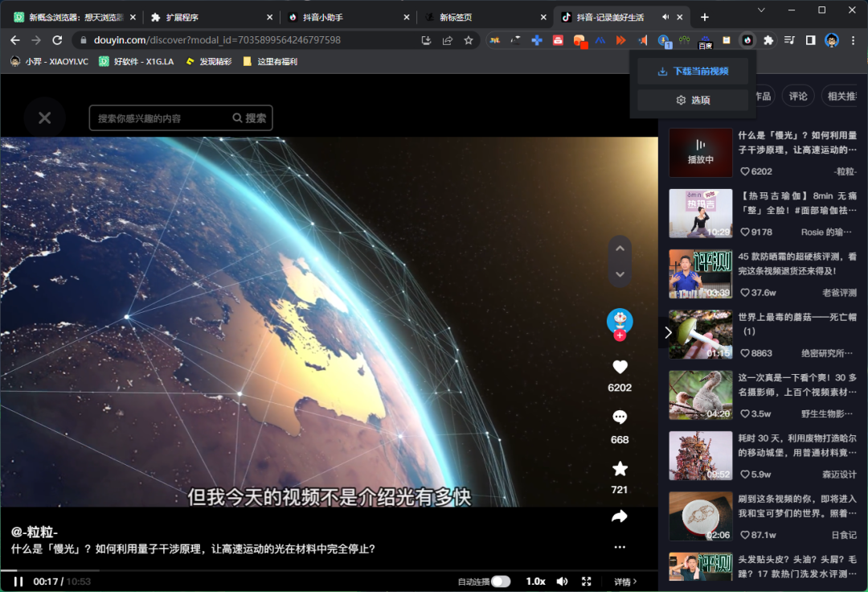The image size is (868, 592).
Task: Close the video modal with X button
Action: tap(44, 118)
